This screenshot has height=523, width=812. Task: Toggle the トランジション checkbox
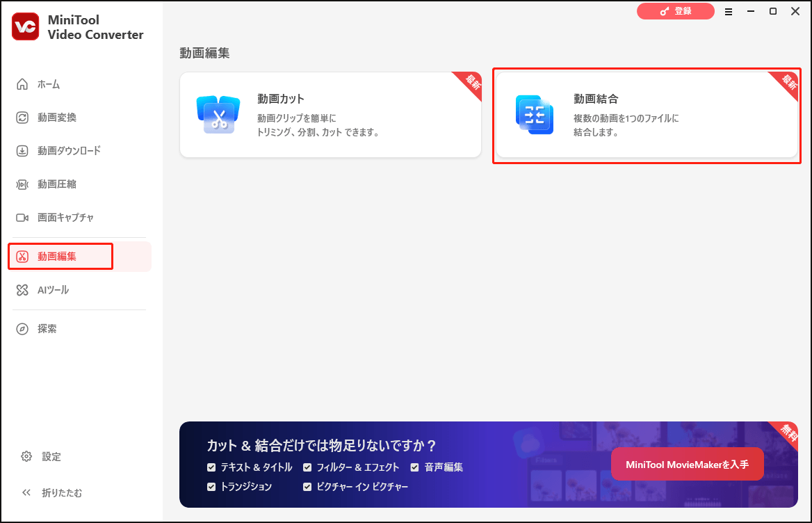click(x=211, y=486)
